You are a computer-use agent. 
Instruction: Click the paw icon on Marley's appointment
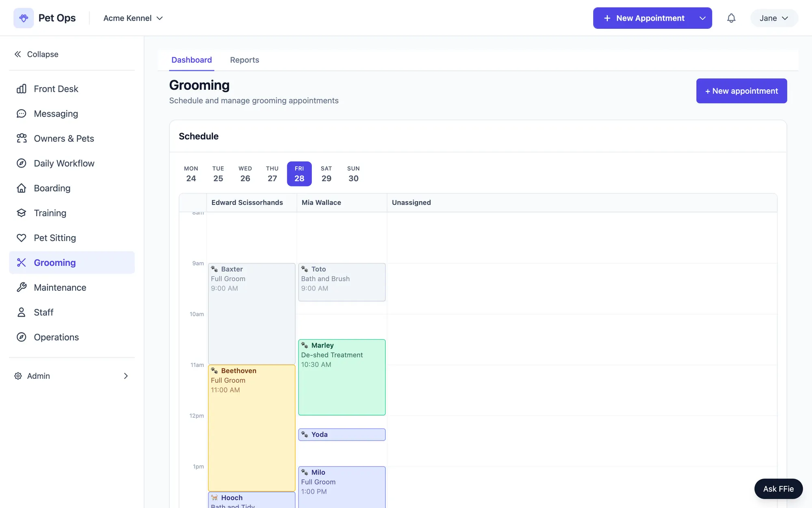click(304, 345)
